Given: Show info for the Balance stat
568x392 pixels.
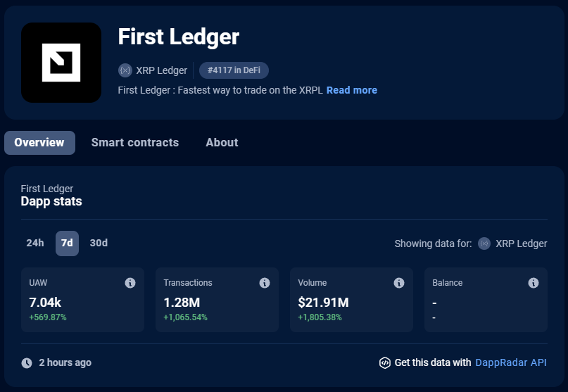Looking at the screenshot, I should [x=534, y=283].
